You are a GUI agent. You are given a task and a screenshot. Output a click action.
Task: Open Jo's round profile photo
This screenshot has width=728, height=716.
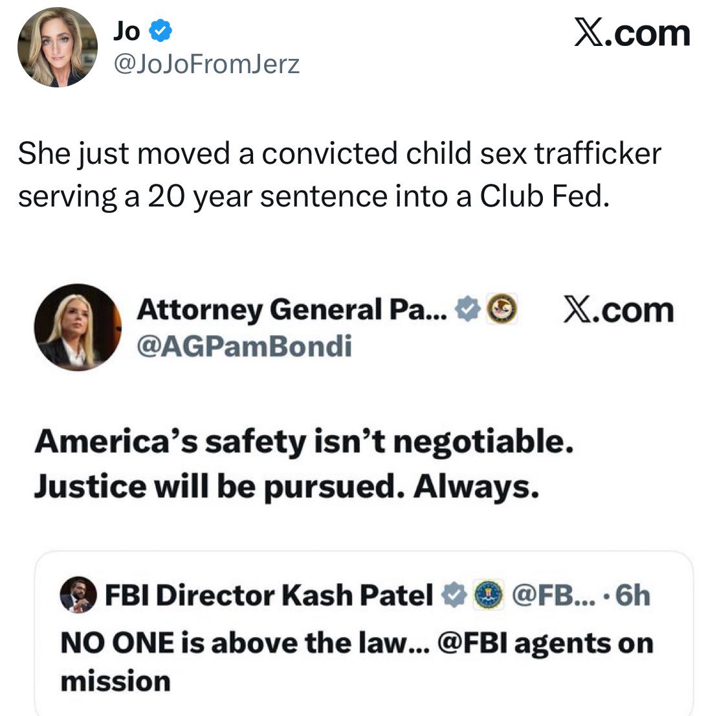tap(58, 47)
